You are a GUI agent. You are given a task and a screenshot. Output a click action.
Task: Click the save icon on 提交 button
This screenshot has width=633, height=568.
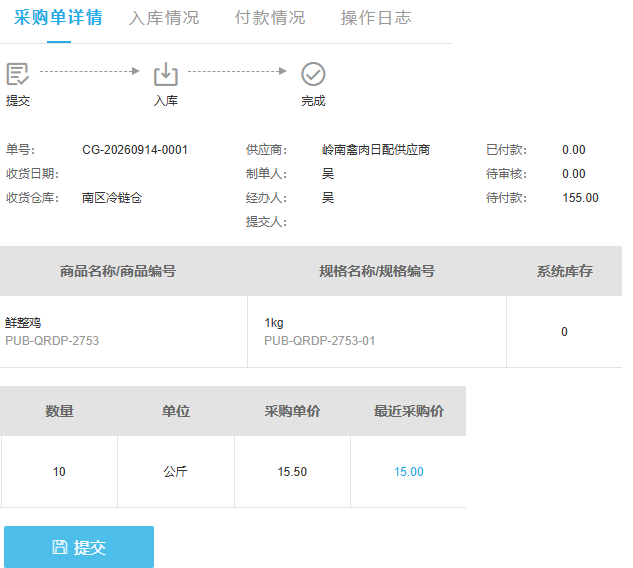pos(60,547)
